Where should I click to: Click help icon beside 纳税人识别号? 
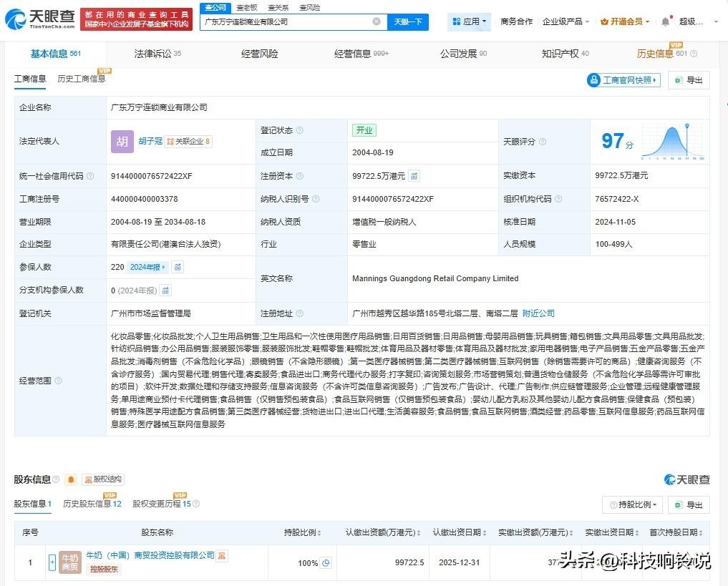click(x=316, y=199)
